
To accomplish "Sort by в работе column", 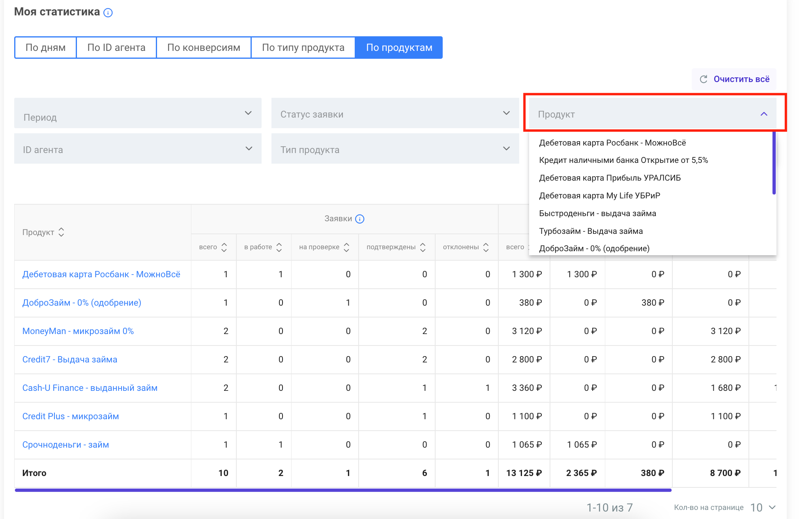I will click(x=279, y=247).
